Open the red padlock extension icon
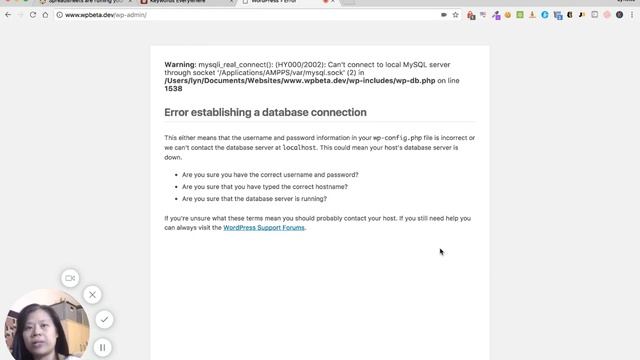Image resolution: width=640 pixels, height=360 pixels. click(471, 15)
